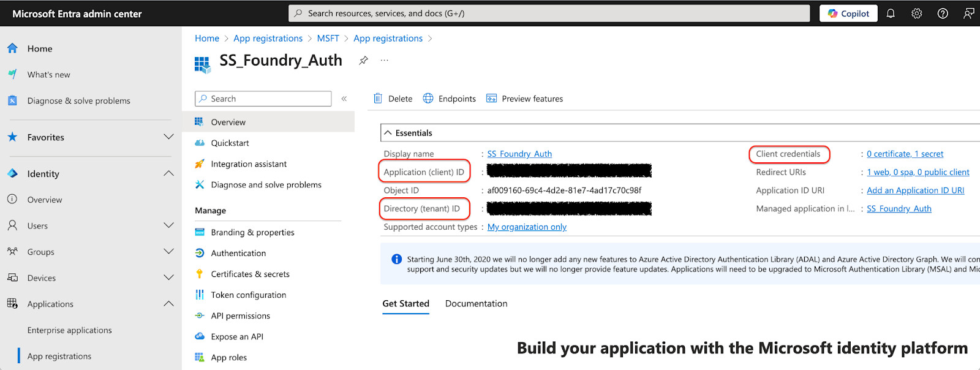Open MSFT breadcrumb link
Viewport: 980px width, 370px height.
(328, 38)
